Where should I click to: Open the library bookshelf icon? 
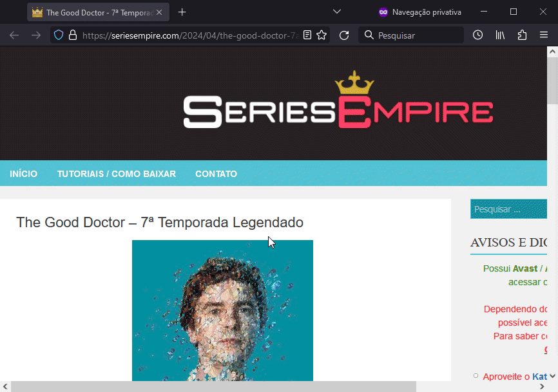click(x=500, y=35)
